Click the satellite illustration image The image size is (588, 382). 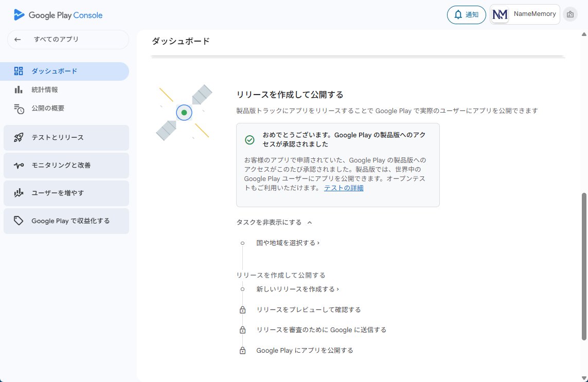(x=184, y=113)
